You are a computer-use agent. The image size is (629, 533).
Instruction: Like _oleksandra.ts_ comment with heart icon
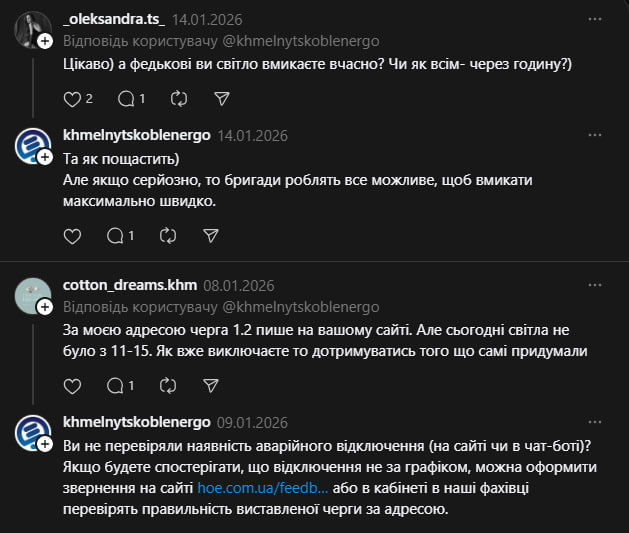[x=71, y=99]
